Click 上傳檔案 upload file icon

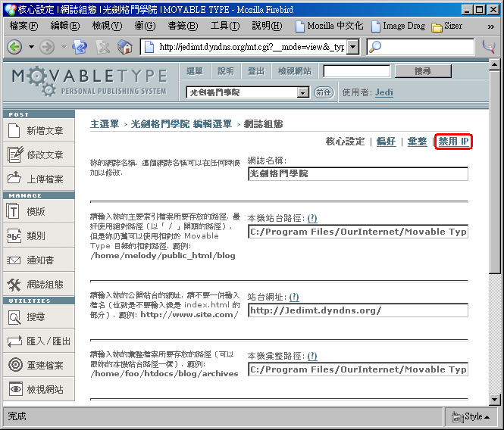[14, 178]
